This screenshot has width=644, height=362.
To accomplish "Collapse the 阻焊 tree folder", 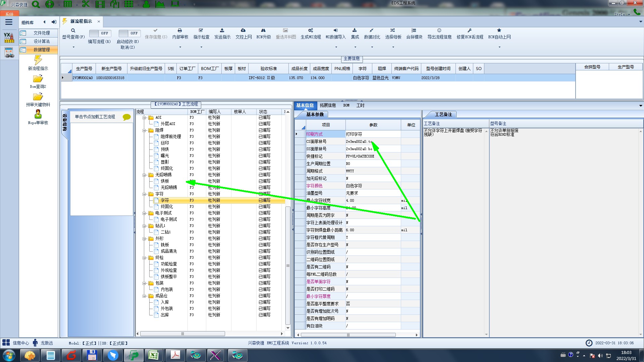I will coord(145,130).
